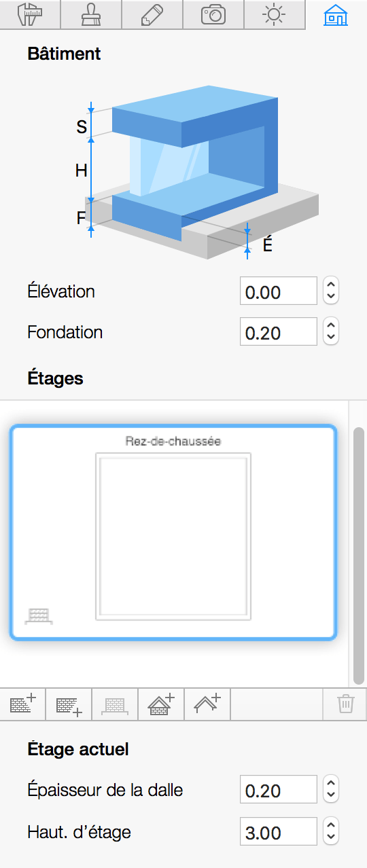The image size is (367, 868).
Task: Select the Building house tab
Action: tap(336, 14)
